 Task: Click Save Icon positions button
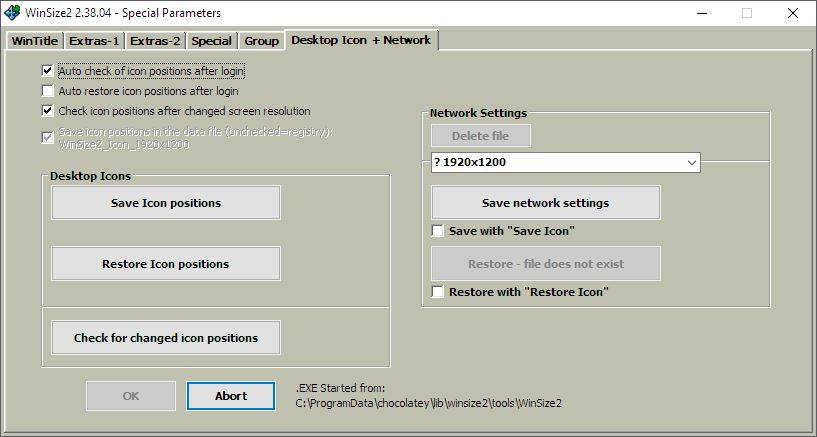166,203
